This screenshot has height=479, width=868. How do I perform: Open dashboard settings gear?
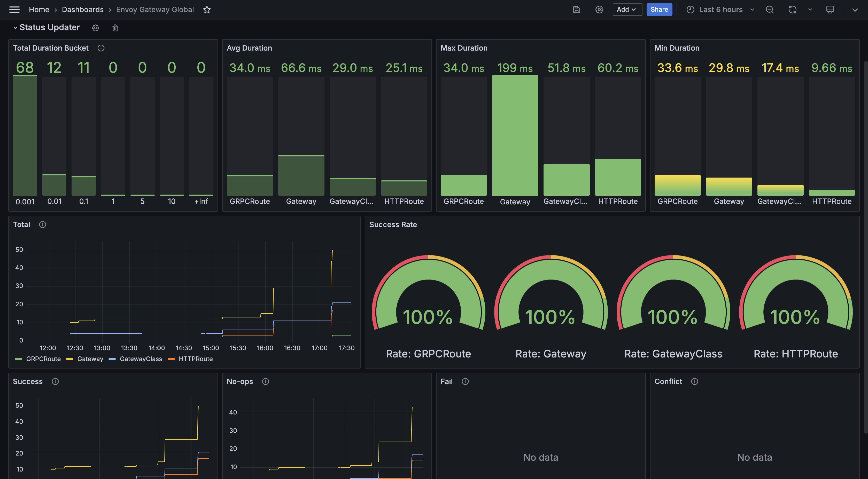599,10
